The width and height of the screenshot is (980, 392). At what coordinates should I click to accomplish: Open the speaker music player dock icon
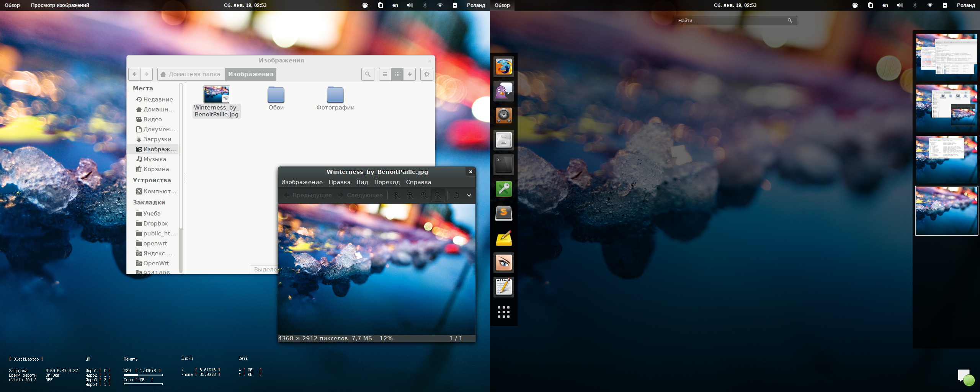pos(504,115)
